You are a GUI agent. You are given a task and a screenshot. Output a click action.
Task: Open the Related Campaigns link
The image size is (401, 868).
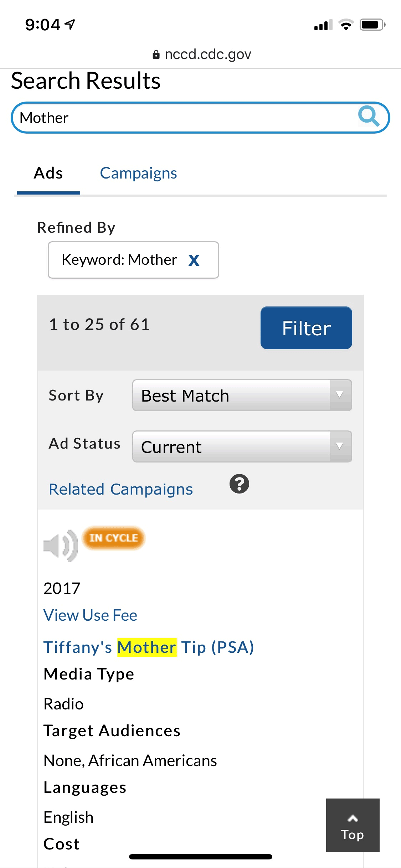pyautogui.click(x=121, y=489)
